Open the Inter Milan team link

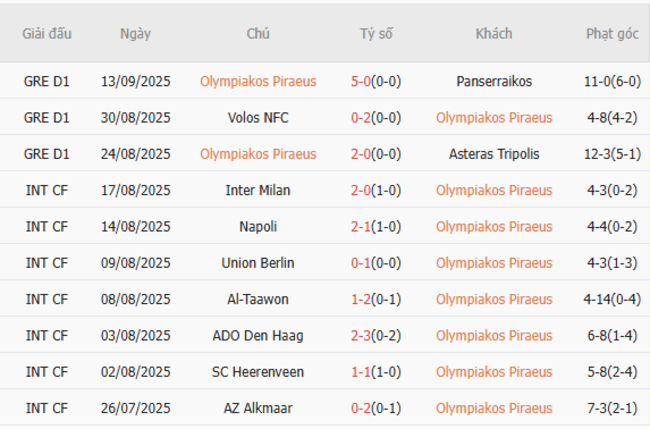tap(258, 190)
